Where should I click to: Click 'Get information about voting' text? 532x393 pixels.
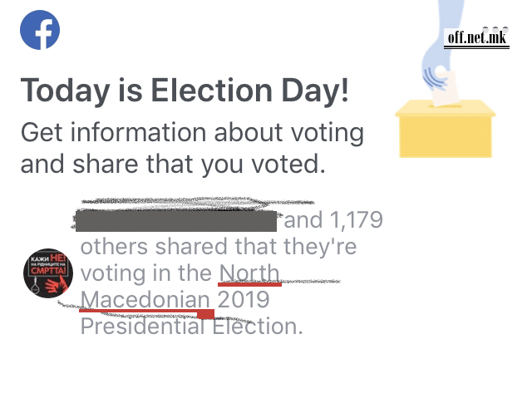click(192, 132)
